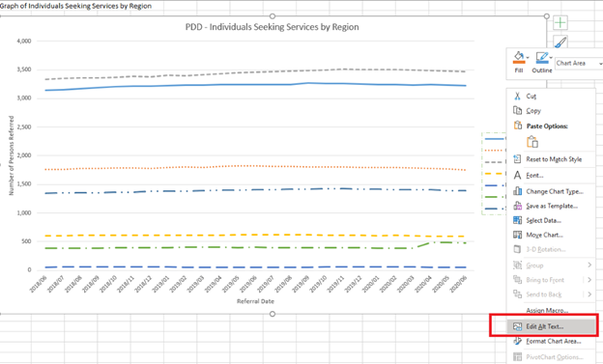Click the Cut scissors icon
The width and height of the screenshot is (603, 364).
click(x=518, y=97)
